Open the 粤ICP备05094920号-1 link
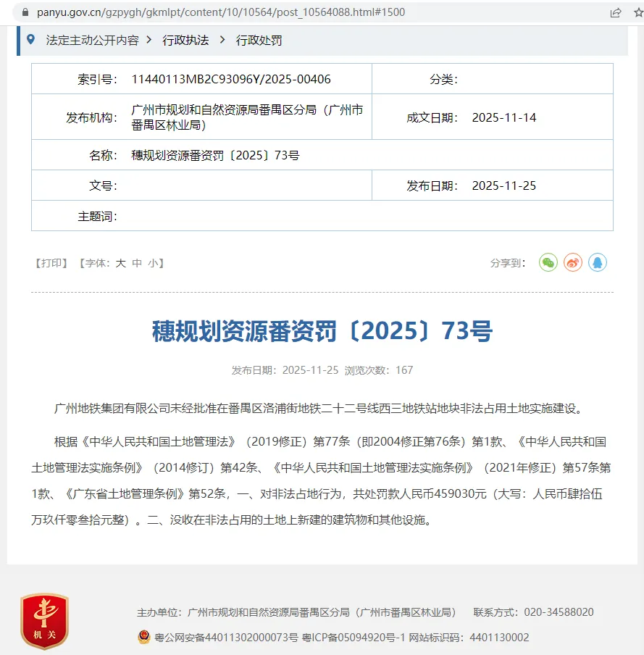 pyautogui.click(x=354, y=638)
